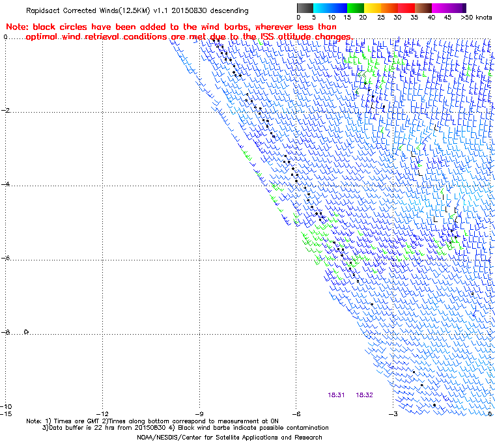Click the brown 35-40 knots legend swatch
495x448 pixels.
(x=423, y=8)
